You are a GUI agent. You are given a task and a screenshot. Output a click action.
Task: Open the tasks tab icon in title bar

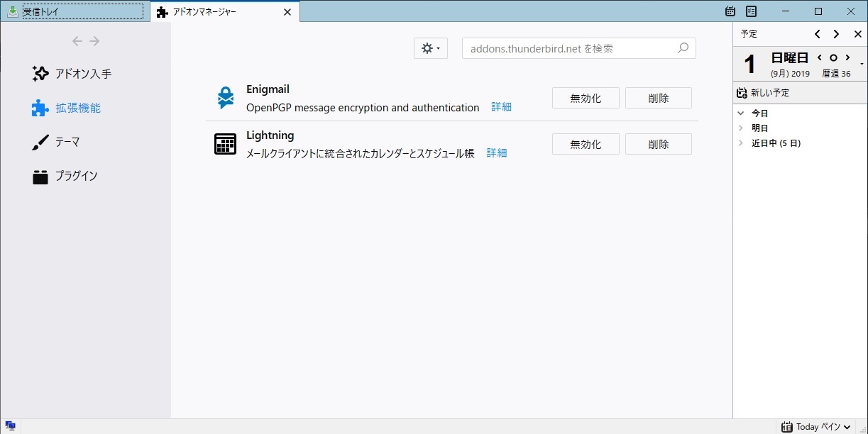(x=751, y=11)
